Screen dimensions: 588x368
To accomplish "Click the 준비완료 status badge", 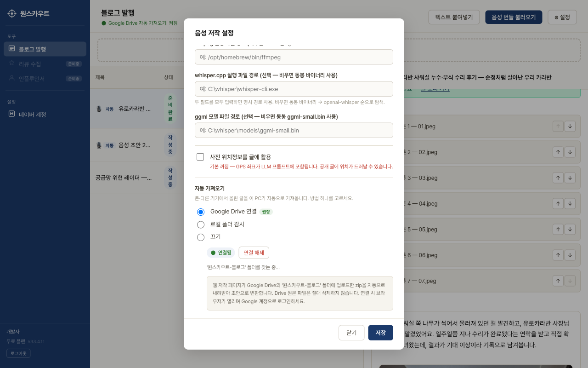I will click(x=170, y=109).
